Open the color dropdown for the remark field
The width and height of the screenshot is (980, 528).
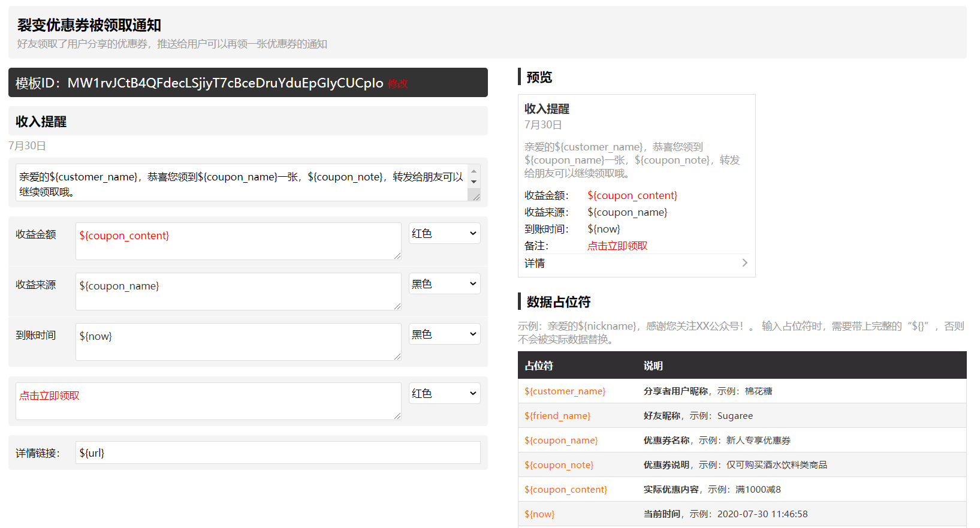tap(444, 393)
